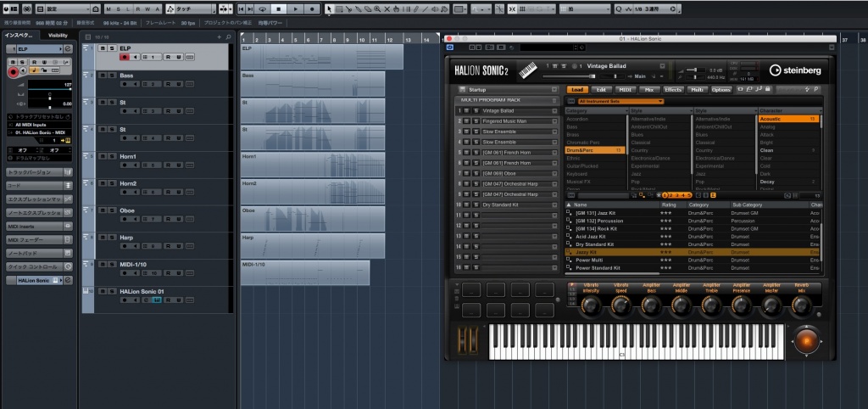Toggle HALion Sonic plugin power button
Screen dimensions: 868x409
[x=449, y=48]
